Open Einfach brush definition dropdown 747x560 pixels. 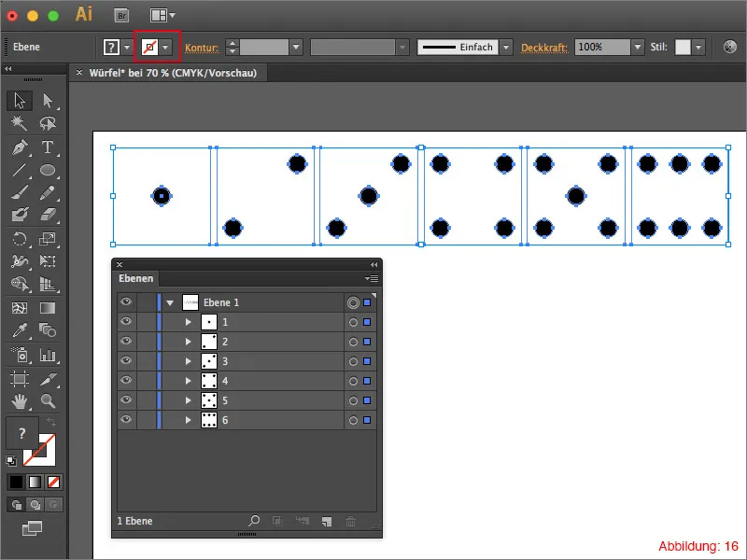point(506,48)
